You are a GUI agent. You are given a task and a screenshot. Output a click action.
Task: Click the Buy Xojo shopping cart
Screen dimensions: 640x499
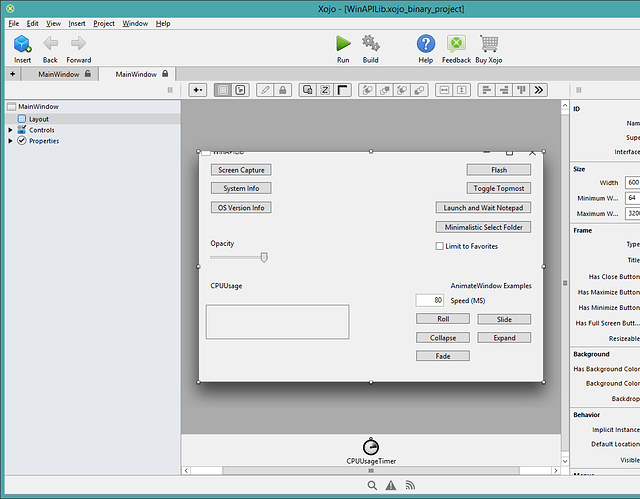(x=489, y=43)
